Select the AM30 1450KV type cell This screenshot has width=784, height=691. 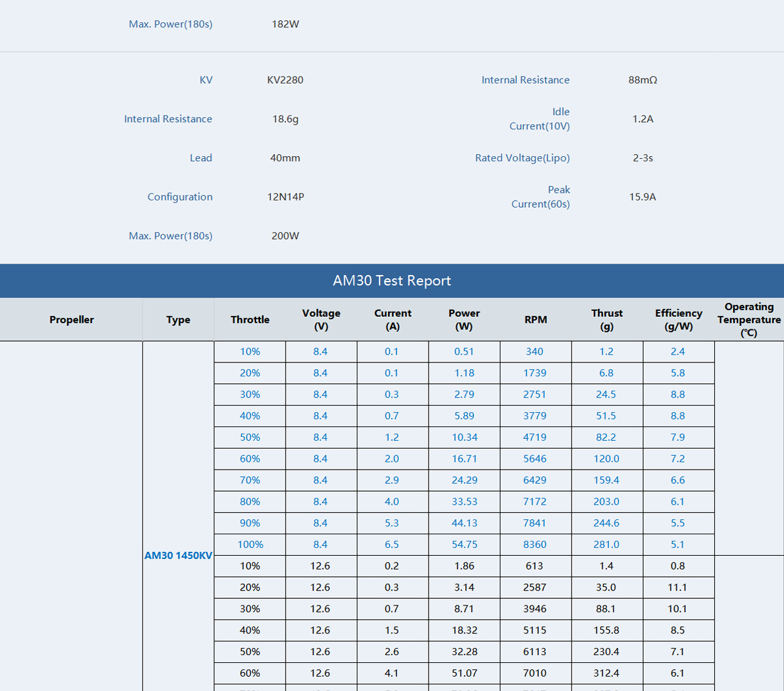[178, 555]
